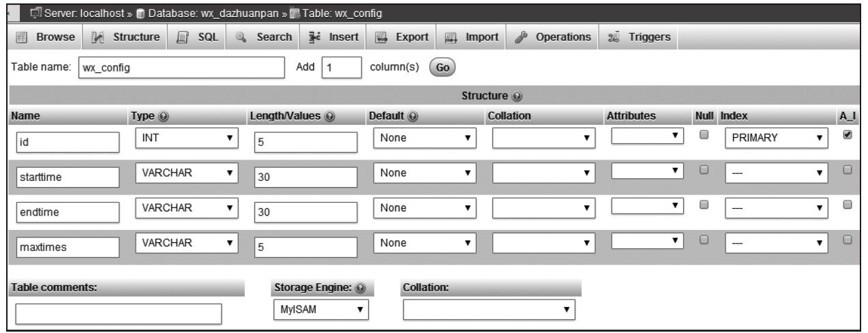The image size is (868, 333).
Task: Open Collation dropdown for starttime row
Action: (x=543, y=173)
